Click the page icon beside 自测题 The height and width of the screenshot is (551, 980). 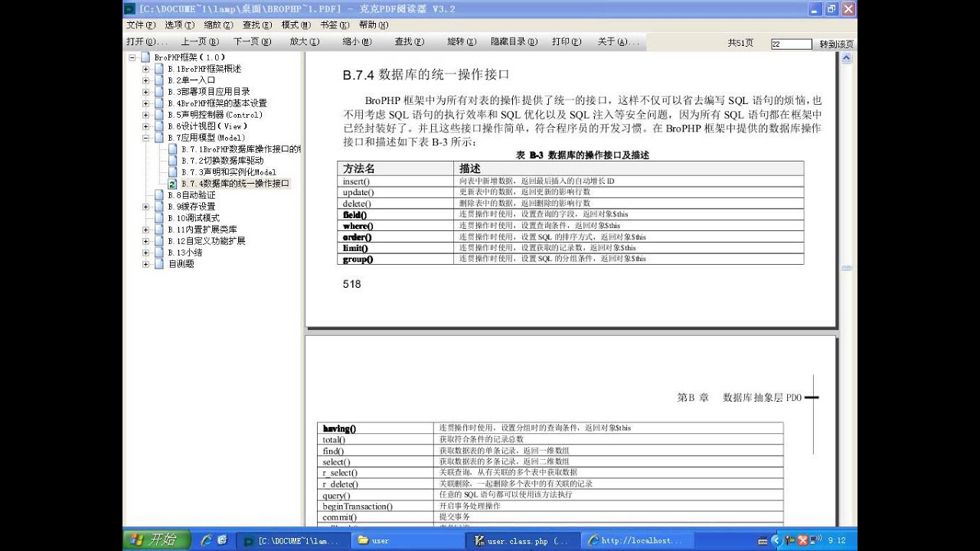(x=158, y=264)
